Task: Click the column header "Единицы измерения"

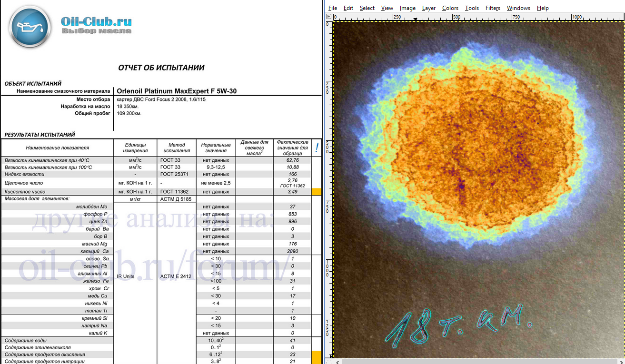Action: [134, 148]
